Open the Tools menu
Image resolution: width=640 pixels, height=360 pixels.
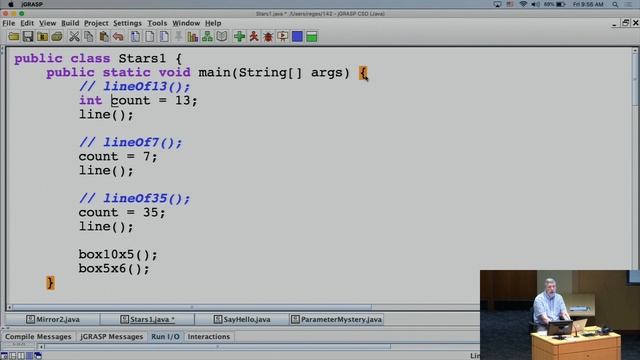tap(157, 23)
